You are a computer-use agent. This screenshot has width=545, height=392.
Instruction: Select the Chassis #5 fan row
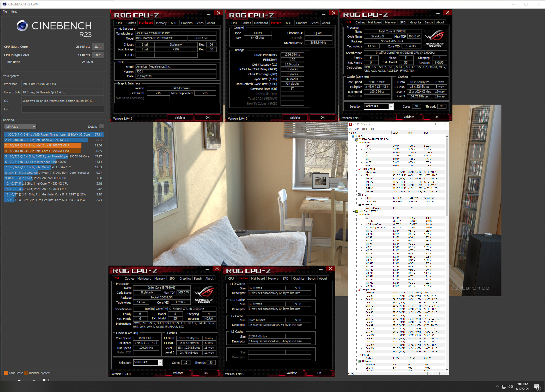tap(397, 201)
